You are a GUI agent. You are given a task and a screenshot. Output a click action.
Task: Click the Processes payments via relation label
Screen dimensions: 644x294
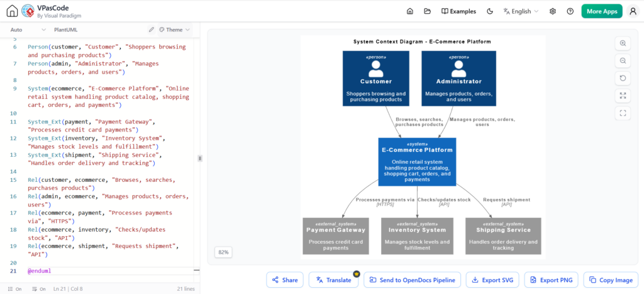pos(385,200)
